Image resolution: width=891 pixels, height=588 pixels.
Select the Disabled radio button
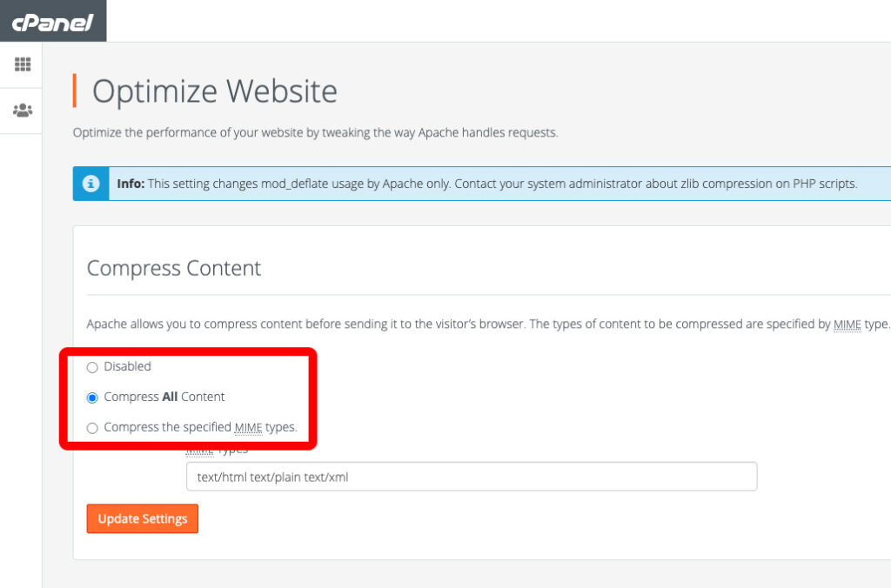(92, 367)
